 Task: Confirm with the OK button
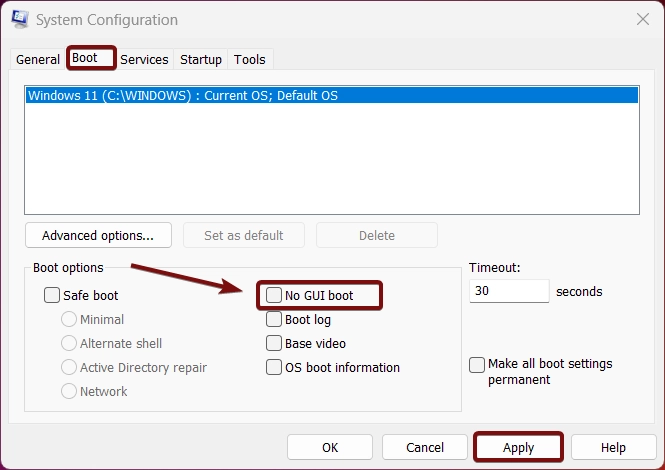point(330,448)
